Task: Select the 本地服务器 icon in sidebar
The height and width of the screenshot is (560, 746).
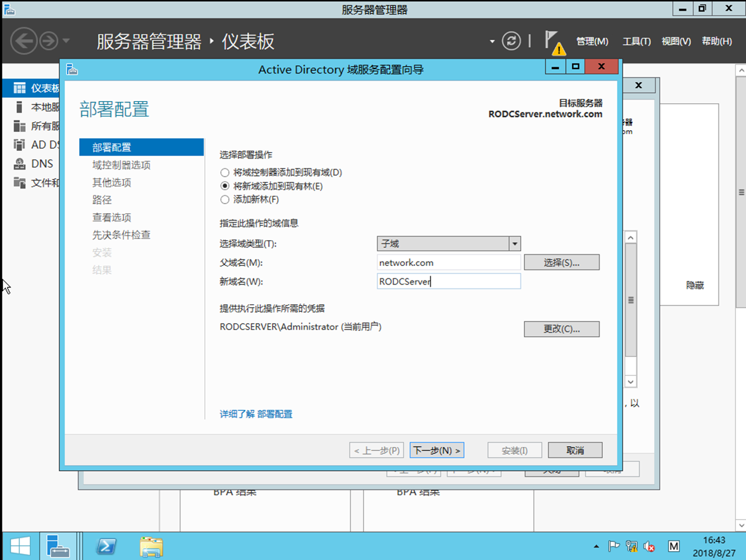Action: tap(20, 107)
